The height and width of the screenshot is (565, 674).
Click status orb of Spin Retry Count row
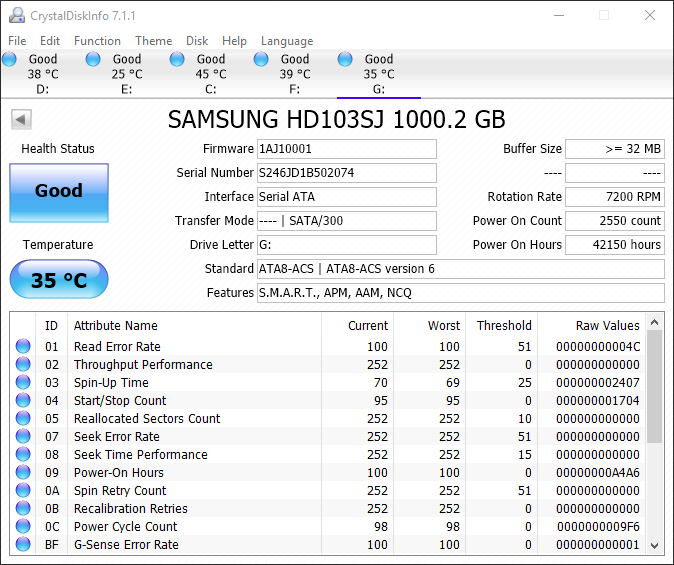[x=23, y=490]
